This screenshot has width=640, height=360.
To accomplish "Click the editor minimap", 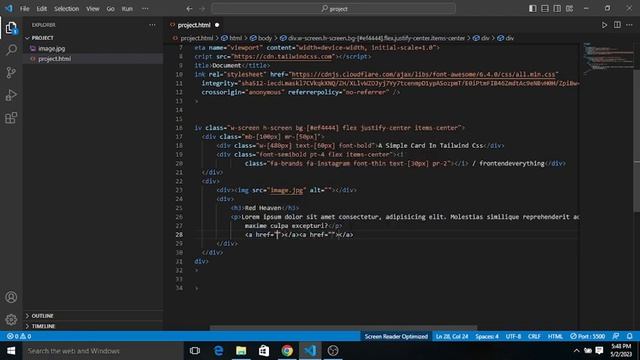I will pos(608,59).
